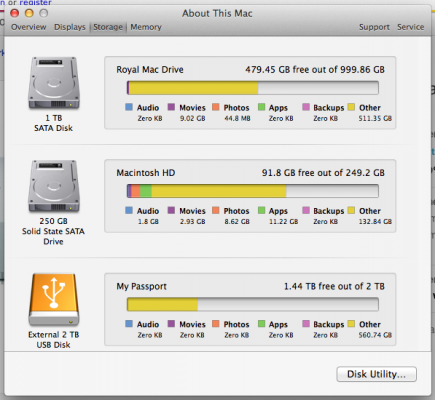Click My Passport Audio blue swatch
This screenshot has width=435, height=400.
(x=129, y=324)
